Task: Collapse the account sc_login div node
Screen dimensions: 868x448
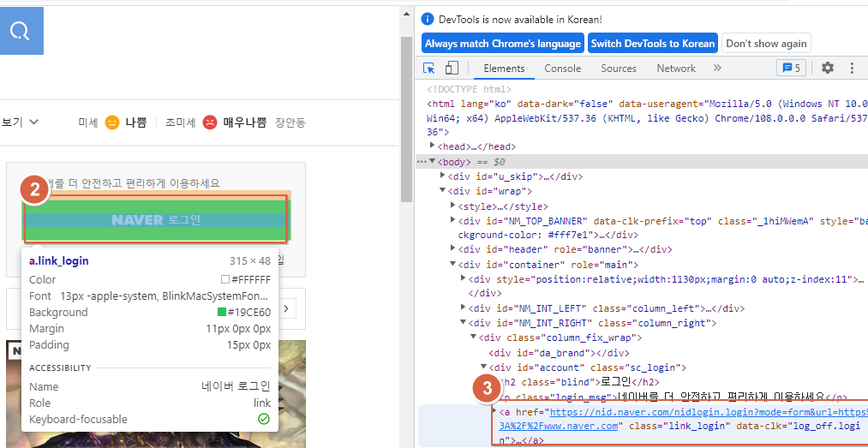Action: pos(484,367)
